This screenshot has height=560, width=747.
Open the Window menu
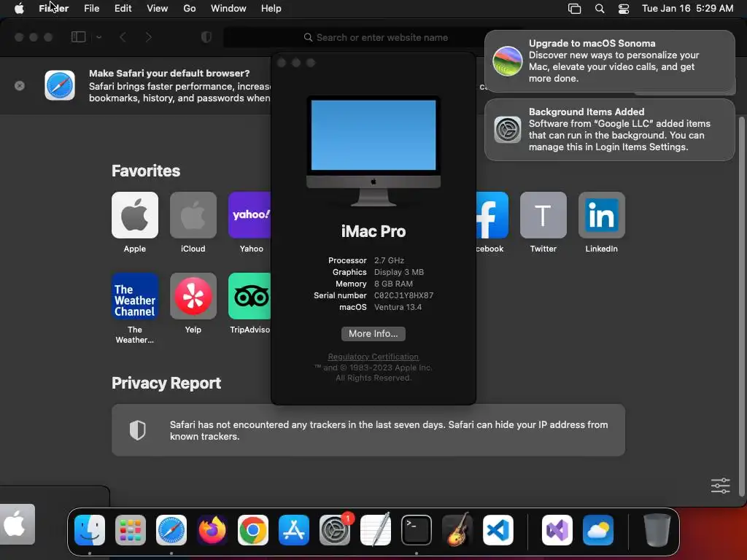(x=228, y=9)
